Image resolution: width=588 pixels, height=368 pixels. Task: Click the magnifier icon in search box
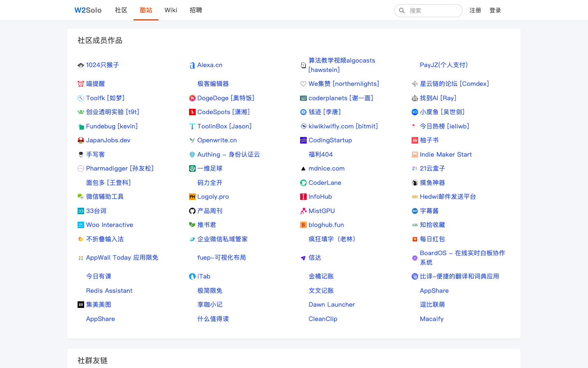click(402, 11)
